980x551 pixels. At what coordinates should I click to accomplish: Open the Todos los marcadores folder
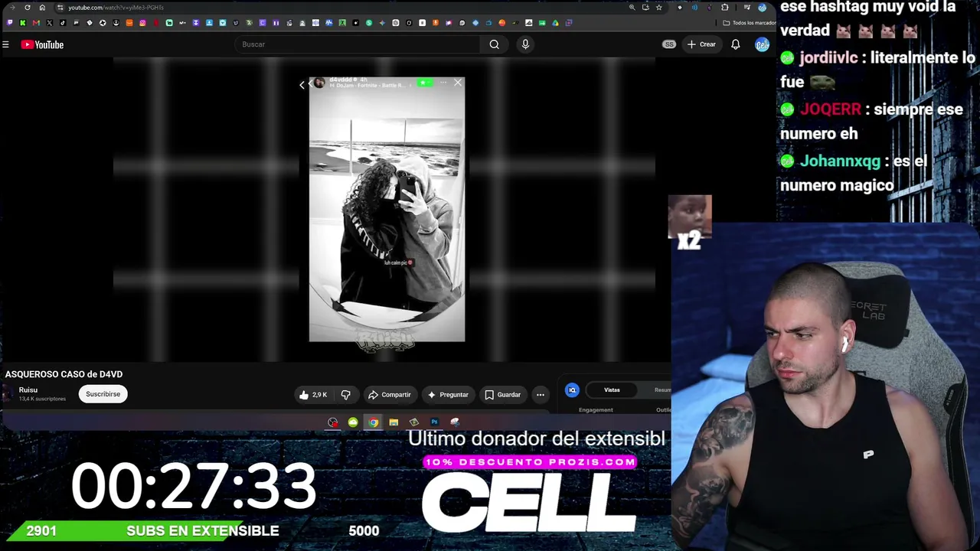coord(749,23)
